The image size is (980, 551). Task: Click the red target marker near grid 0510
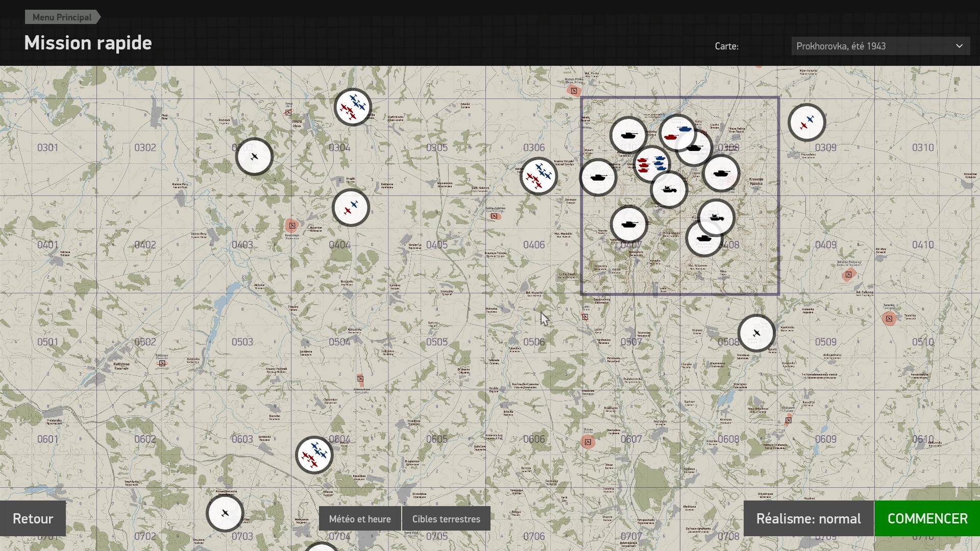pos(889,319)
